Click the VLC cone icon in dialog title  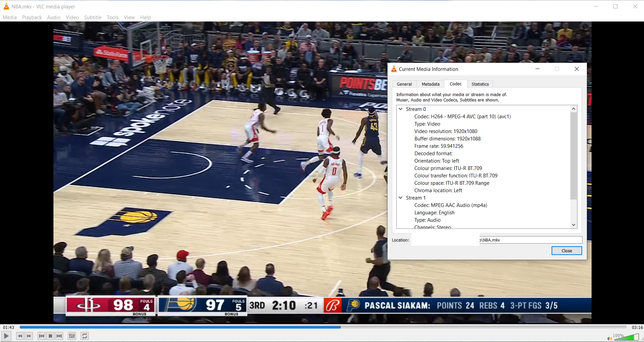[x=394, y=69]
